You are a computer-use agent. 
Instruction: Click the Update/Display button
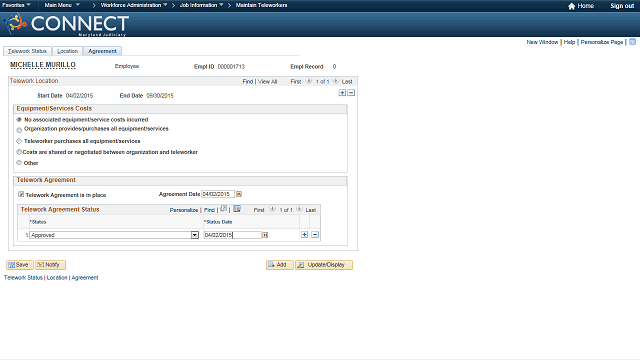324,265
